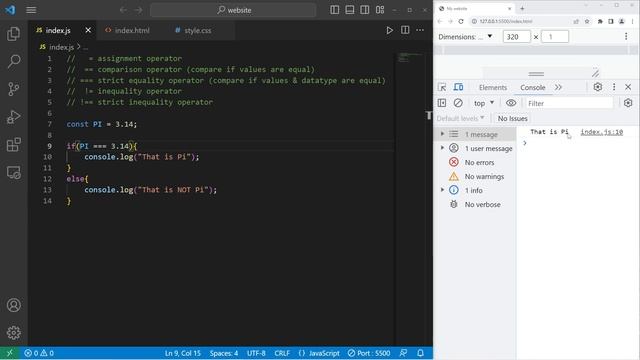Create a live expression with eye icon
The image size is (640, 360).
[x=511, y=103]
